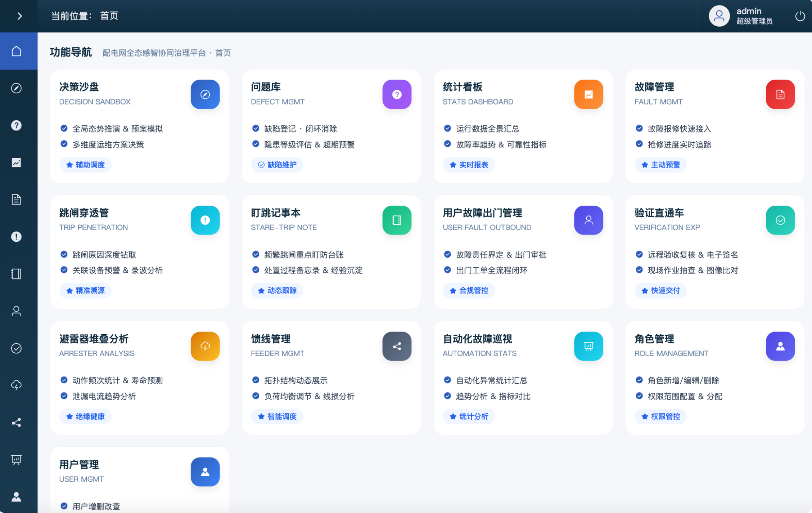Click the 动态跟踪 tag
This screenshot has width=812, height=513.
277,290
